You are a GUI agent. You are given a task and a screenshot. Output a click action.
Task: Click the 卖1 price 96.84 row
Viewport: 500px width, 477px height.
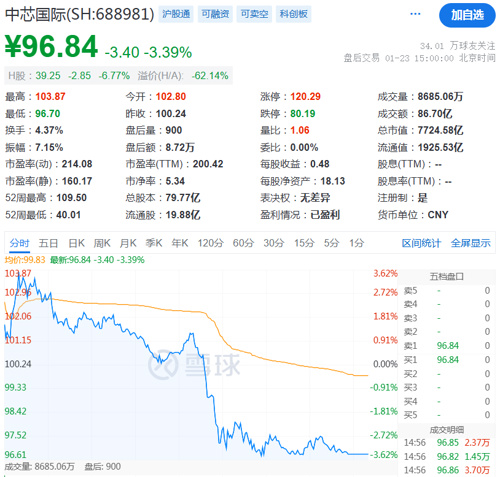click(447, 346)
